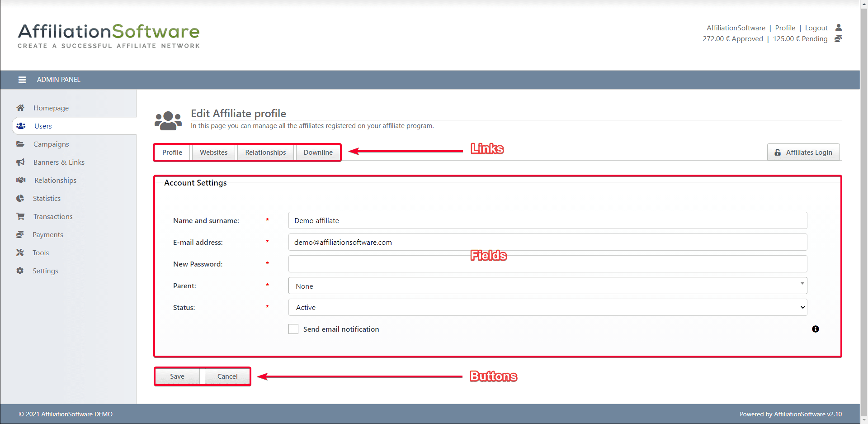Viewport: 868px width, 424px height.
Task: Click the Campaigns folder icon
Action: click(20, 144)
